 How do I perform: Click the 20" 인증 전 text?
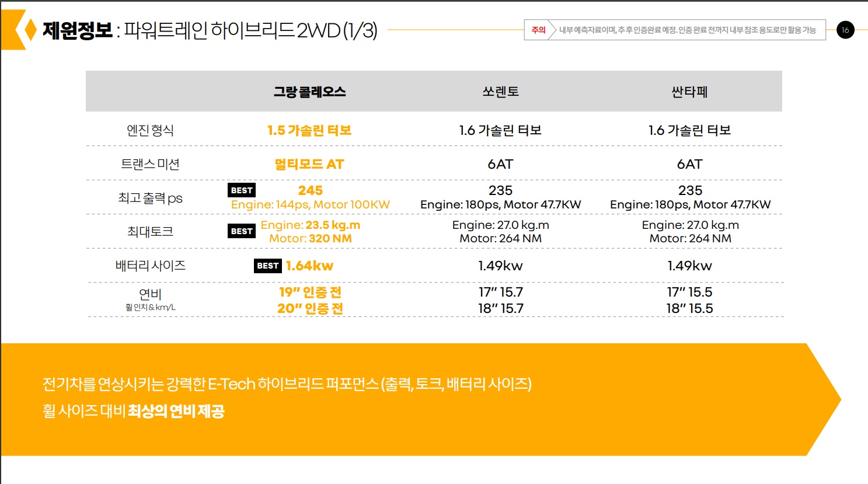(x=310, y=308)
